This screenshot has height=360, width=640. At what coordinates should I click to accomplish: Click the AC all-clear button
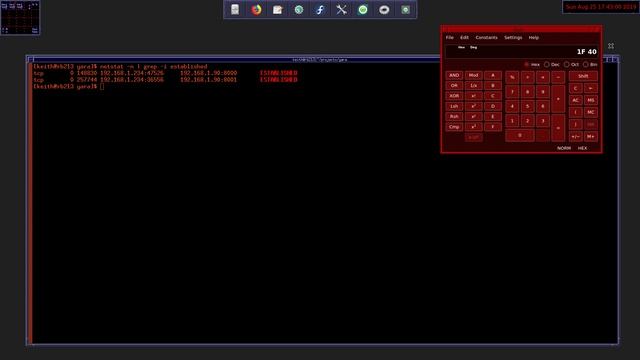pyautogui.click(x=576, y=100)
